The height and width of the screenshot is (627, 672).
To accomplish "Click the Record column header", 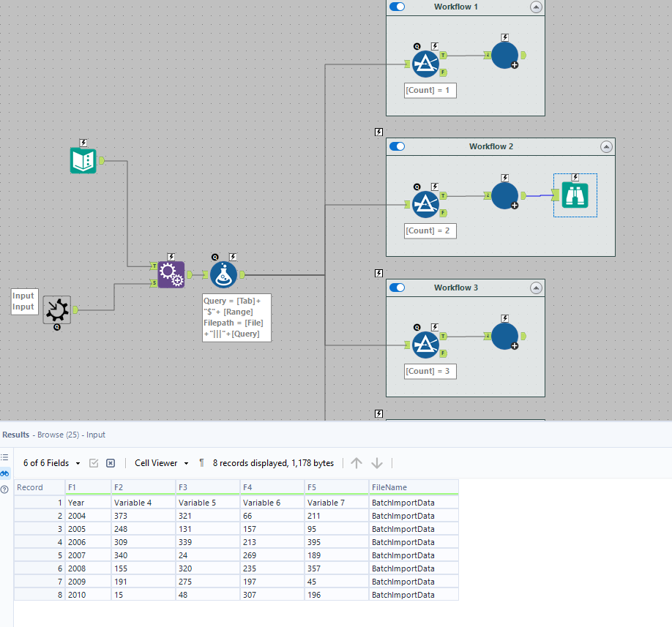I will (x=40, y=487).
